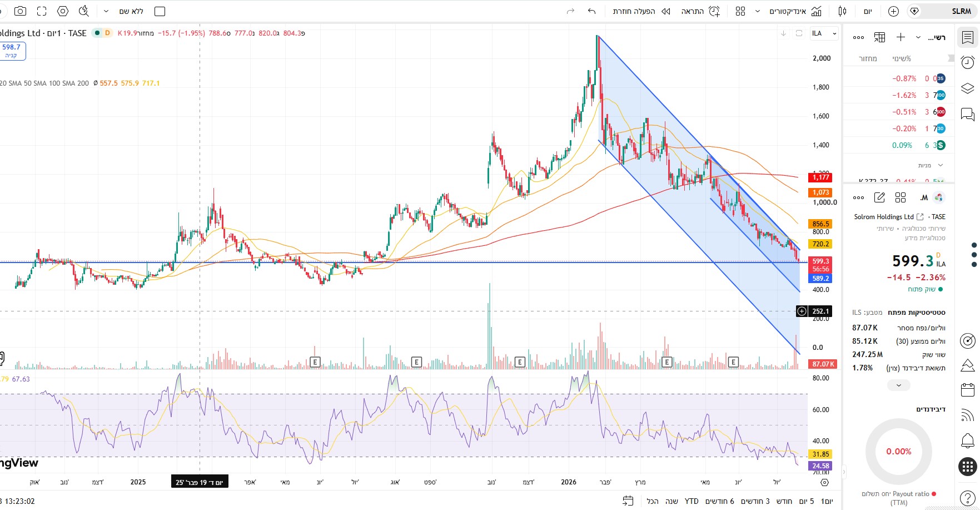Expand key statistics with chevron button
This screenshot has width=980, height=510.
click(x=899, y=385)
